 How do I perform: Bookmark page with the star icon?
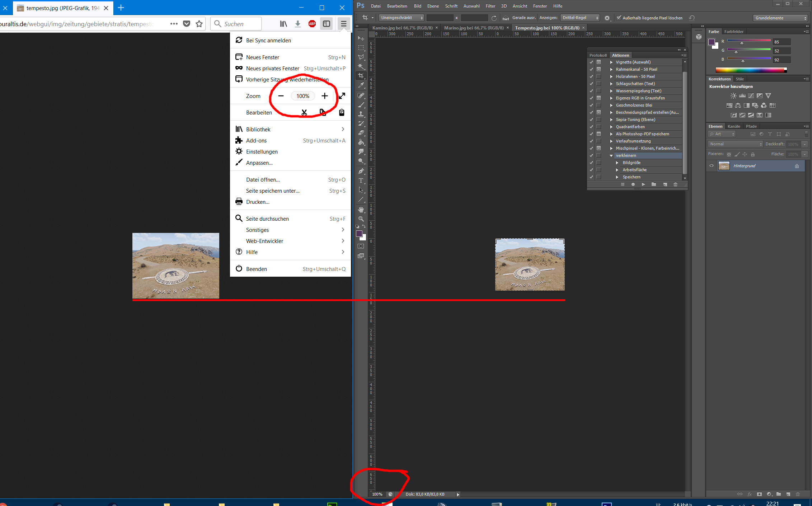coord(199,24)
